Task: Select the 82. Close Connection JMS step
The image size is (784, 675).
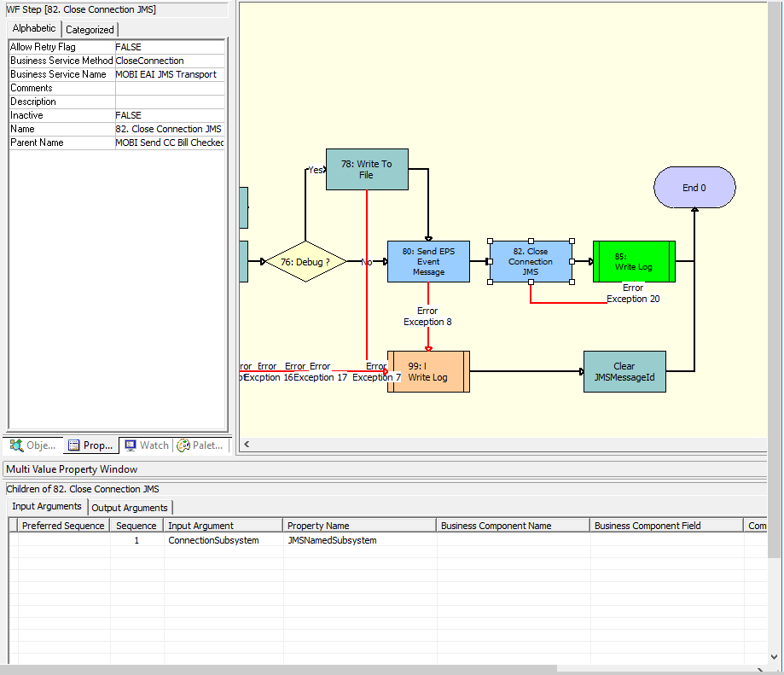Action: click(x=531, y=261)
